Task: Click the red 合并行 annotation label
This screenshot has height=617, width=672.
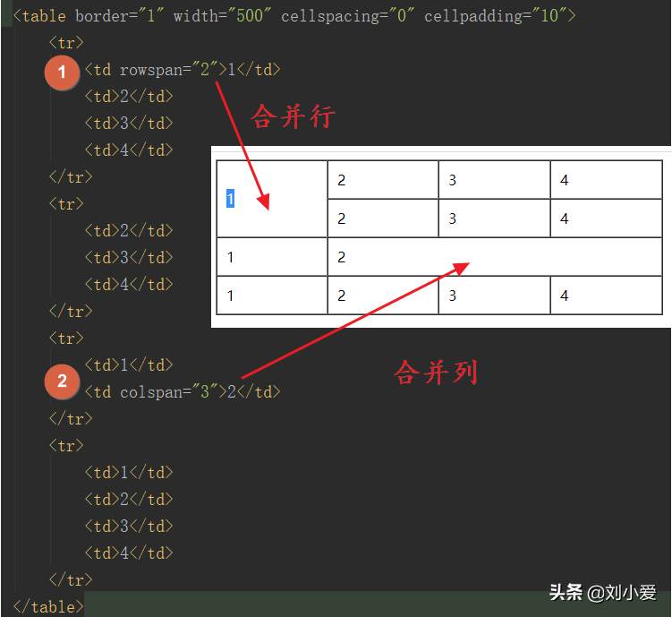Action: tap(292, 116)
